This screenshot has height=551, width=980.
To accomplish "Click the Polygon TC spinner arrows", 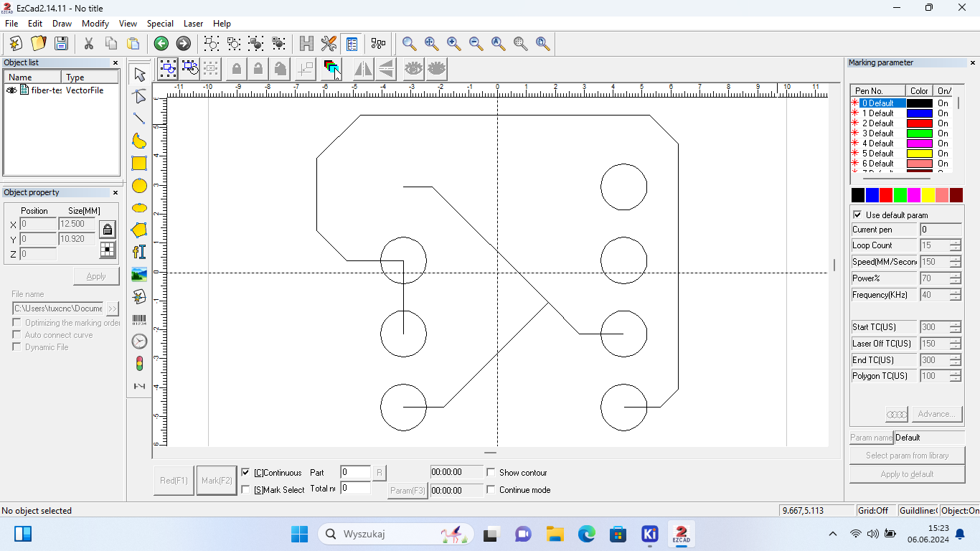I will (955, 376).
